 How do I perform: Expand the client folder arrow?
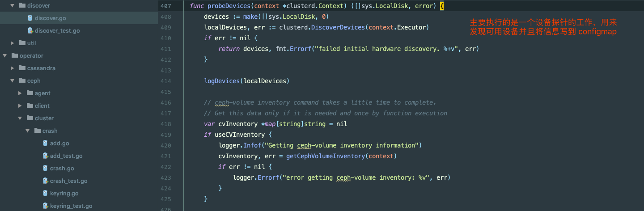pyautogui.click(x=20, y=106)
